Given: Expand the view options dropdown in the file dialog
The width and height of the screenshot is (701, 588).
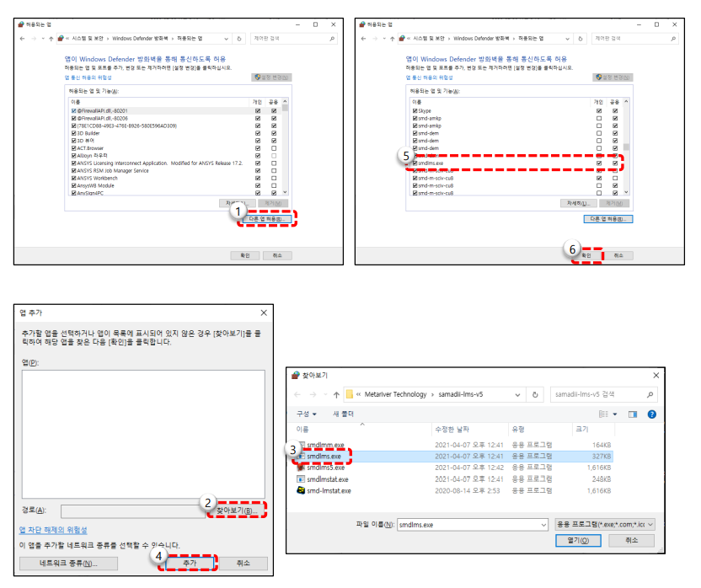Looking at the screenshot, I should coord(617,414).
